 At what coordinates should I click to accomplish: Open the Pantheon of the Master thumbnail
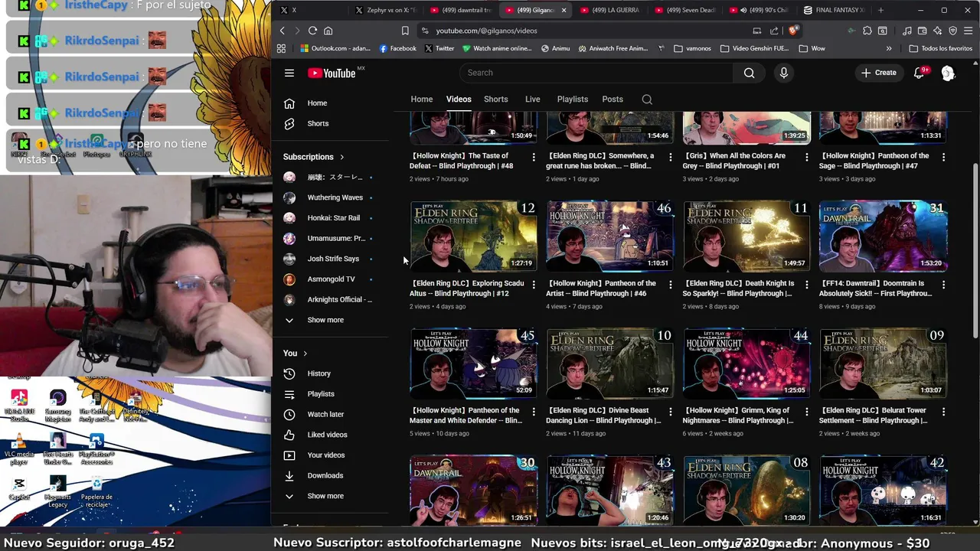tap(473, 364)
